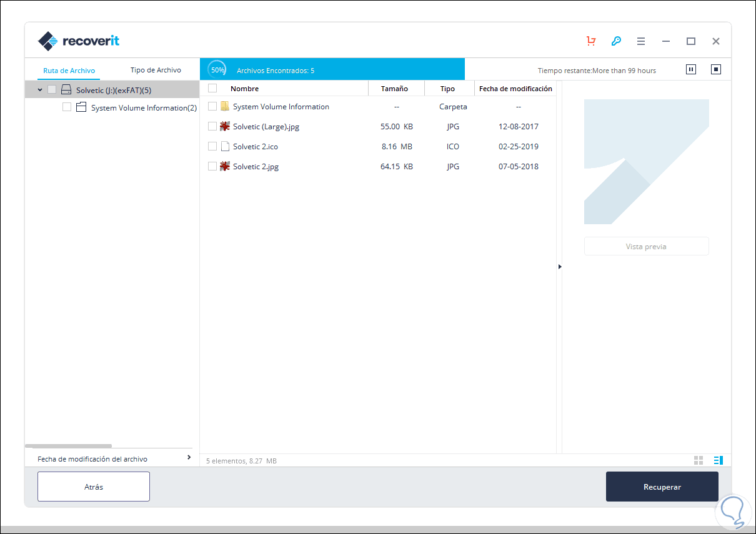Open the shopping cart purchase icon

[590, 41]
